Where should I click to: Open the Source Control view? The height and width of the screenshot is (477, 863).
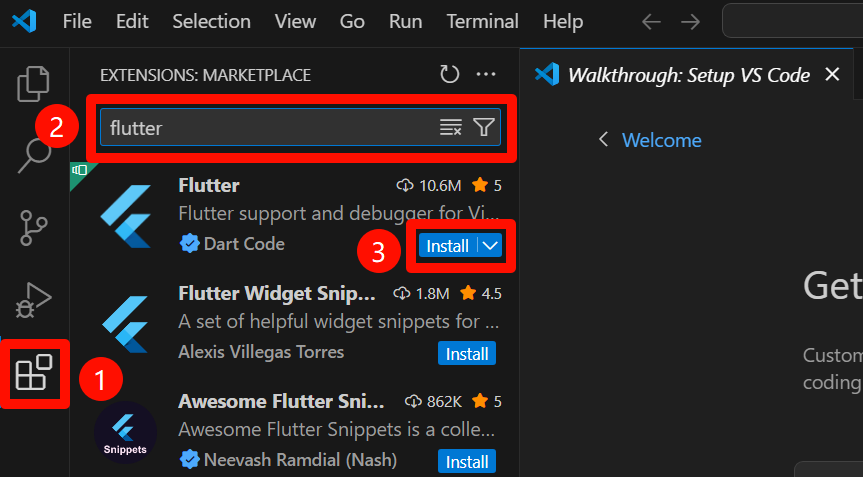pyautogui.click(x=34, y=227)
